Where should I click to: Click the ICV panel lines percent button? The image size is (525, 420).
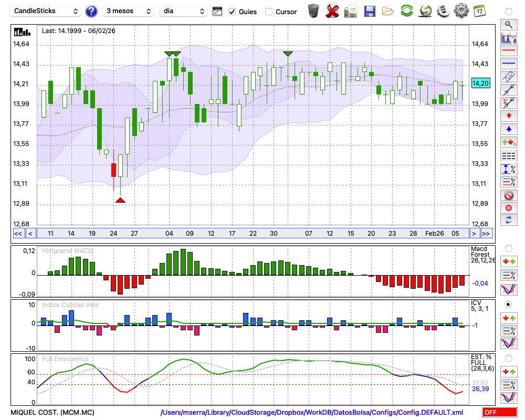[509, 331]
